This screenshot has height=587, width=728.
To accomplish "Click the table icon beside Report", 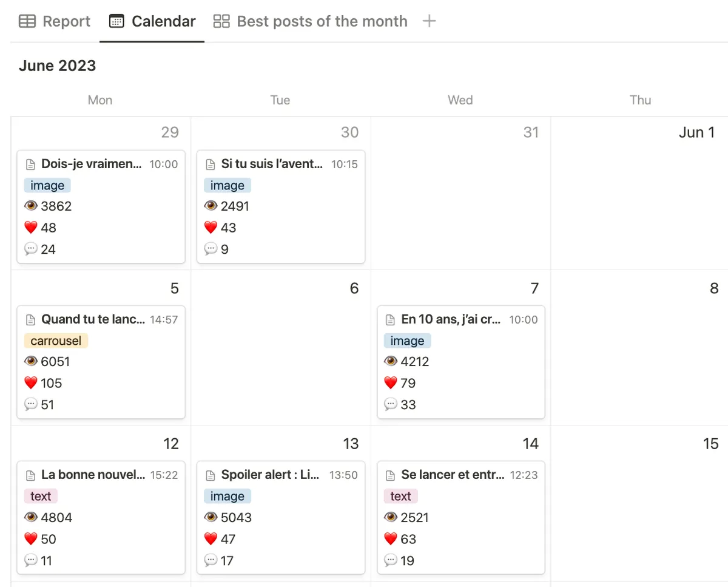I will click(x=27, y=21).
